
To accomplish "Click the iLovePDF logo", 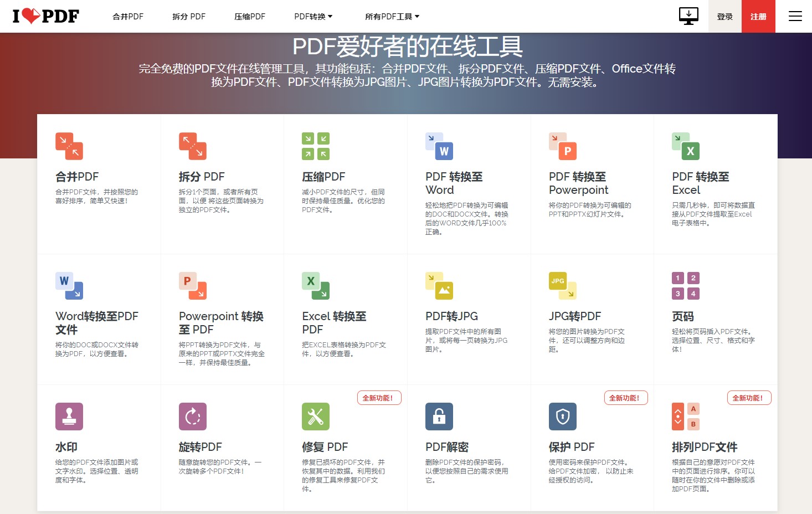I will (x=46, y=16).
